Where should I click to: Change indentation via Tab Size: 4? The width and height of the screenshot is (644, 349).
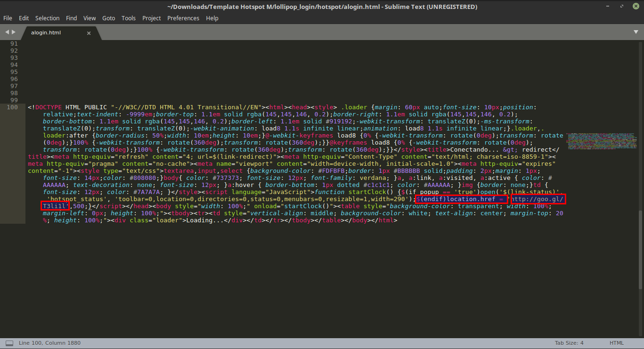pyautogui.click(x=569, y=343)
